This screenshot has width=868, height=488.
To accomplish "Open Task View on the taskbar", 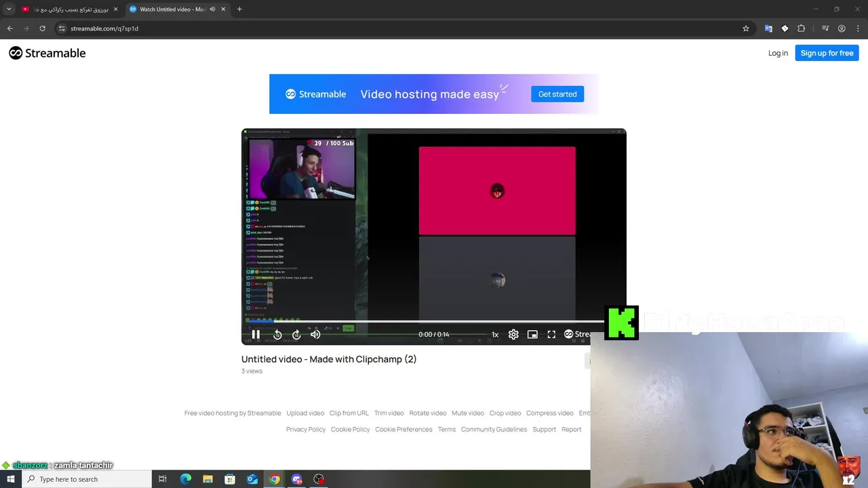I will [x=163, y=479].
